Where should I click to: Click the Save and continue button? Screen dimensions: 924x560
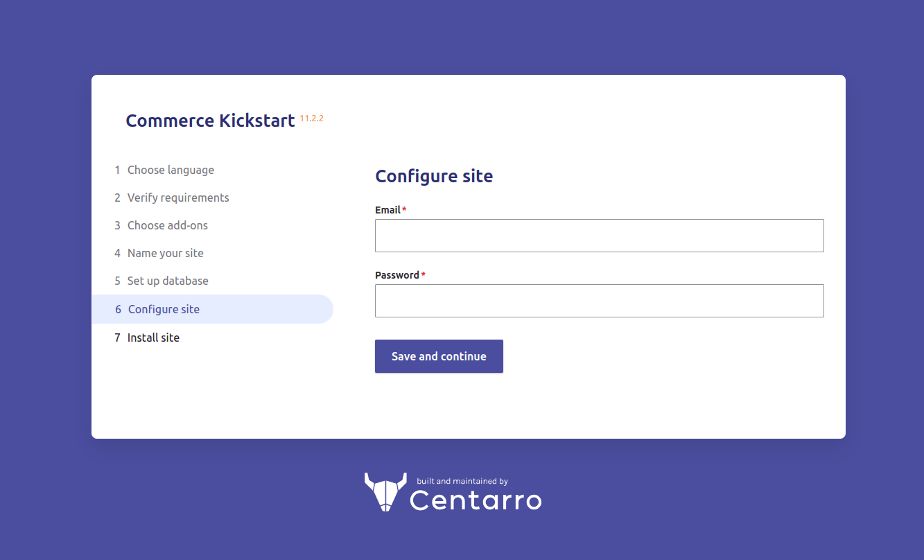coord(439,356)
